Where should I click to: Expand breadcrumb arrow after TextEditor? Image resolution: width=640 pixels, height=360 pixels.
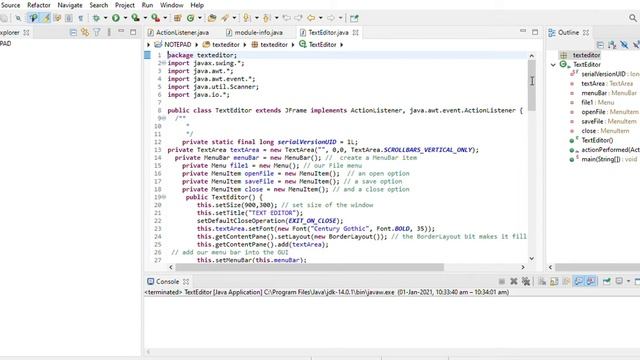(x=341, y=44)
